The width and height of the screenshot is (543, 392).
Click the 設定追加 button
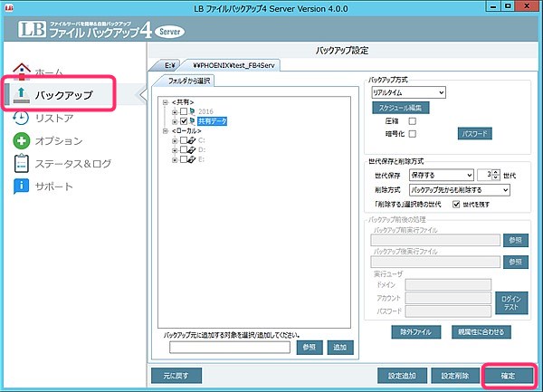[402, 376]
